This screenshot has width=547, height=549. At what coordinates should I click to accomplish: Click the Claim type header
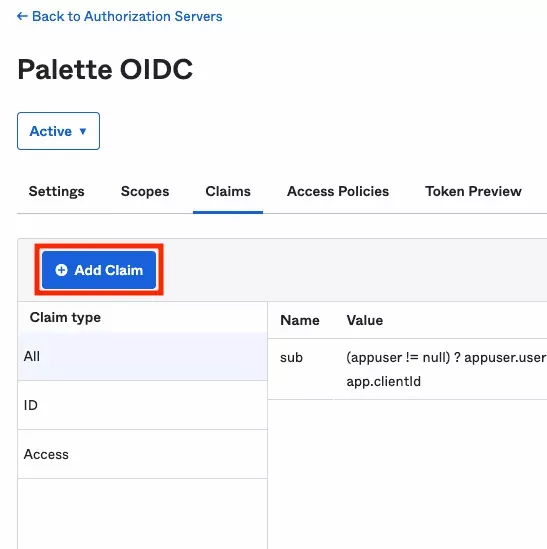65,318
